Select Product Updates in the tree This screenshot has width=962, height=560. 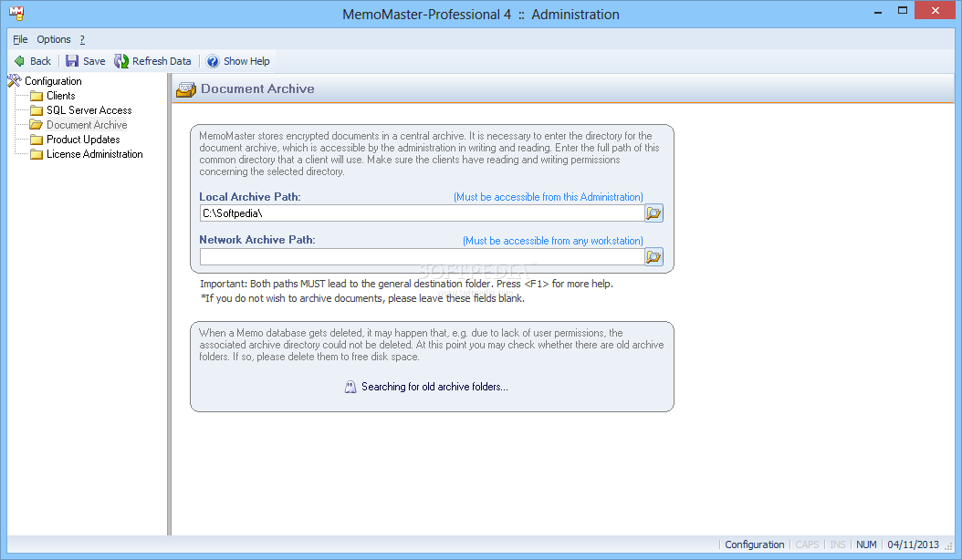point(83,140)
